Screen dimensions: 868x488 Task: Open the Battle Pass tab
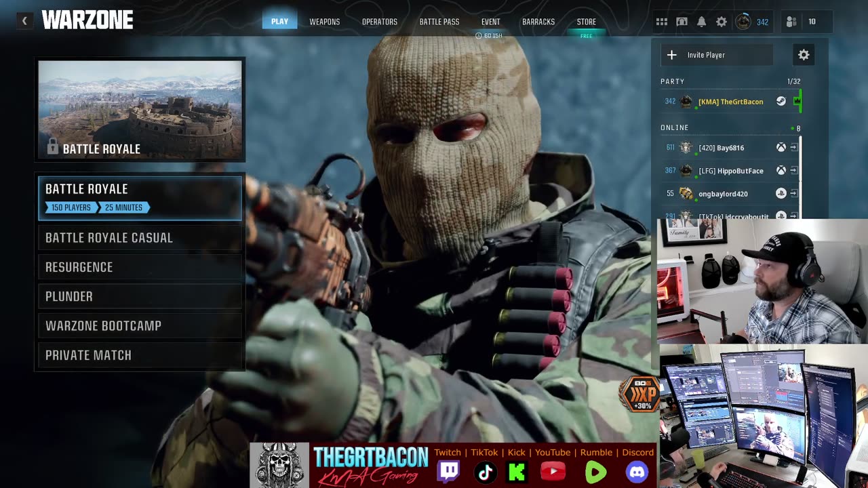(x=439, y=22)
